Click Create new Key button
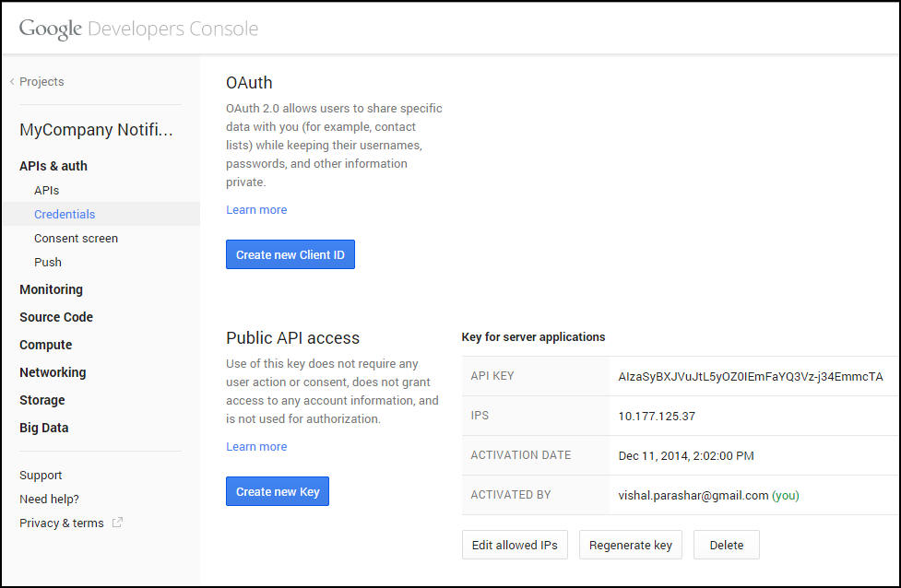 coord(278,491)
